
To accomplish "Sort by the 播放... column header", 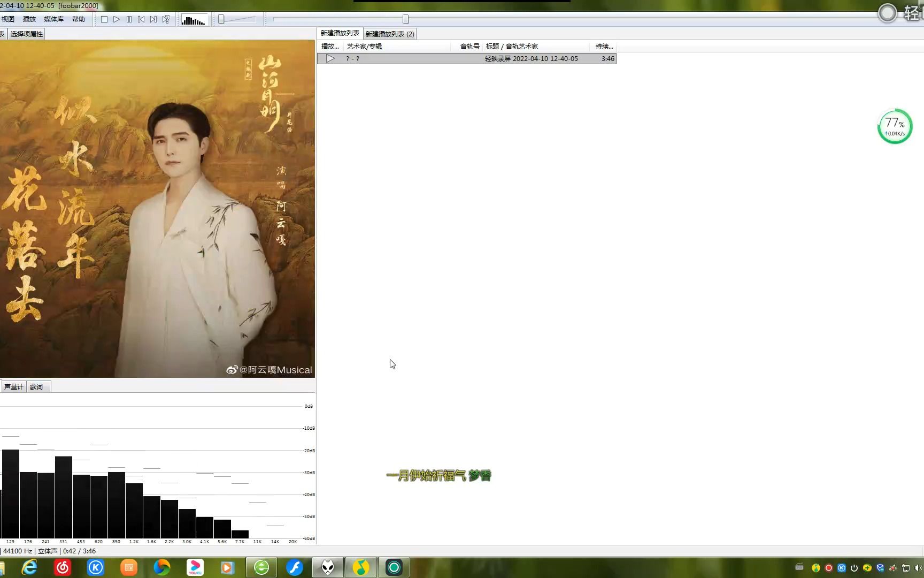I will point(330,47).
